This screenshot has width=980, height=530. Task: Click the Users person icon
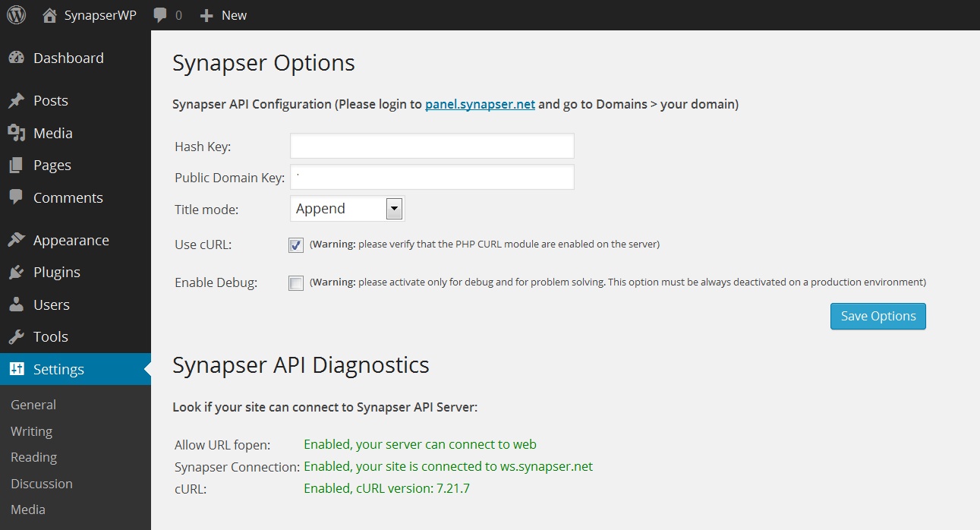pos(17,304)
